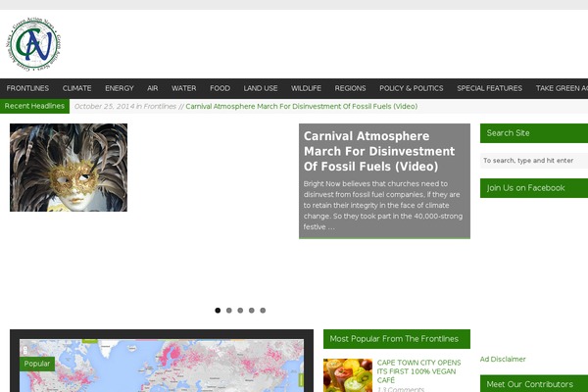Go to the Air section
Image resolution: width=588 pixels, height=392 pixels.
pos(152,88)
